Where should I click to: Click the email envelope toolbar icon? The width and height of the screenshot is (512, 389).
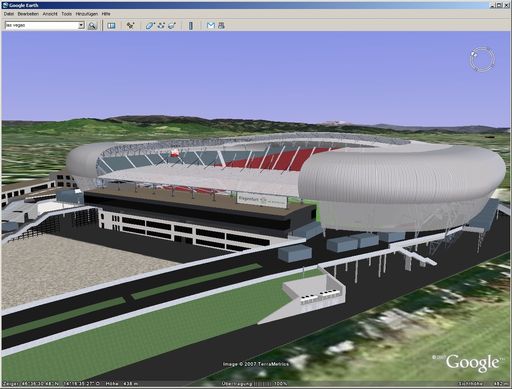pos(211,25)
